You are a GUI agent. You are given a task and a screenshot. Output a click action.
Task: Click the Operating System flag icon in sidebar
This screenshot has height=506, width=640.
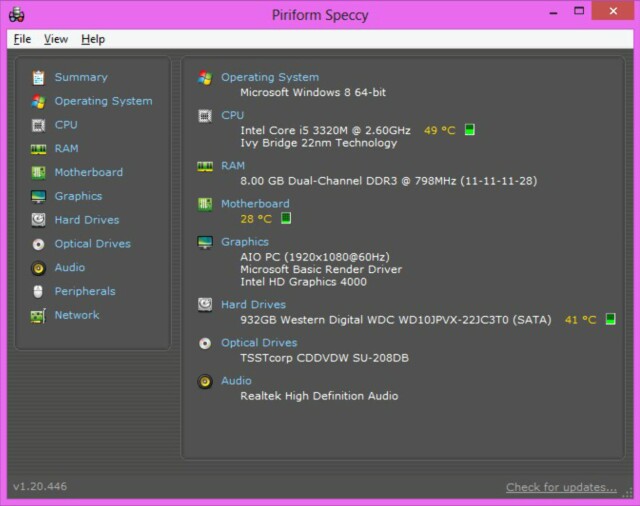(x=38, y=101)
